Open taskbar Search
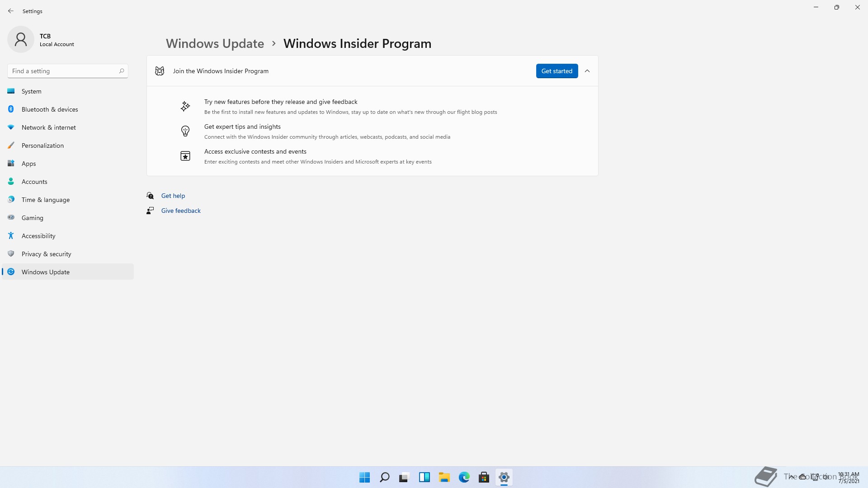The width and height of the screenshot is (868, 488). (384, 477)
